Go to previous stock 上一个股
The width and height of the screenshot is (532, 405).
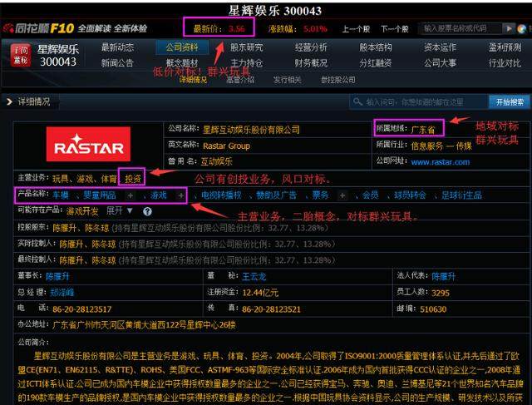coord(356,29)
